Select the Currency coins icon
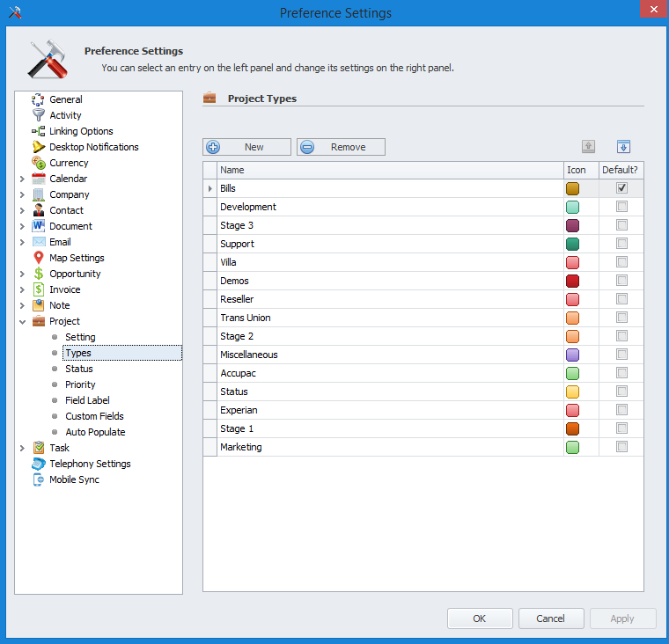This screenshot has height=644, width=669. click(39, 163)
